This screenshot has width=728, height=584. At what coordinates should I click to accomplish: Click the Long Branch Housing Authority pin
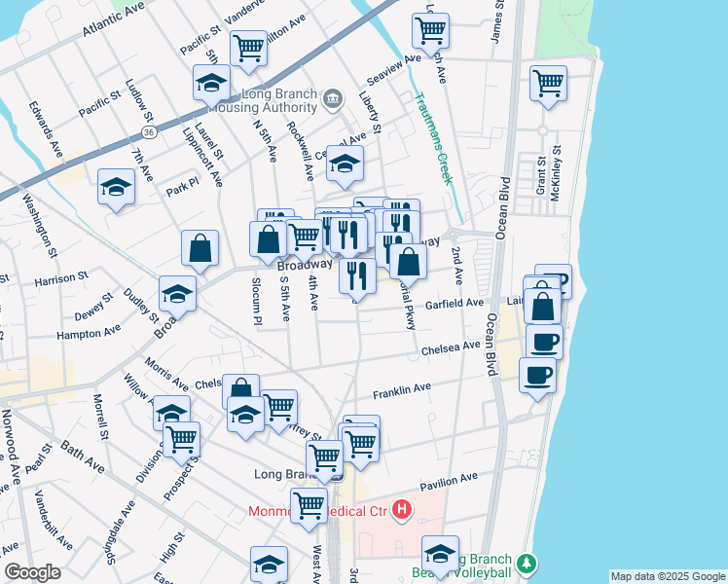[x=333, y=99]
